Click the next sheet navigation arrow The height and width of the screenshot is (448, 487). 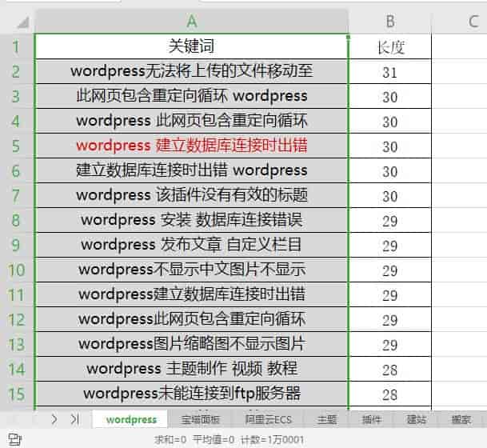[x=54, y=418]
